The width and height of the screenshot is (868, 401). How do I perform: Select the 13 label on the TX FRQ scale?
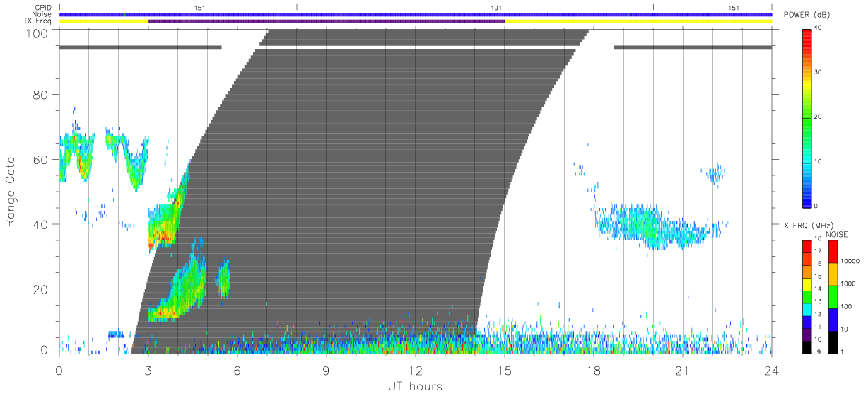click(x=818, y=302)
